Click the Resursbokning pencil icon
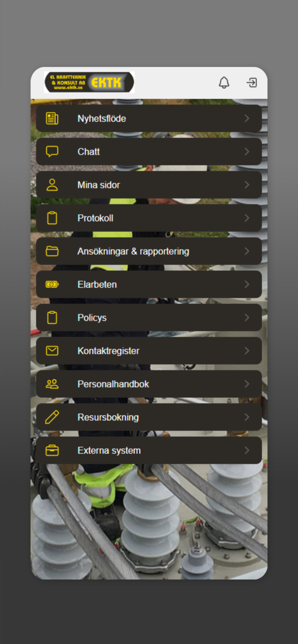This screenshot has height=644, width=298. click(52, 417)
